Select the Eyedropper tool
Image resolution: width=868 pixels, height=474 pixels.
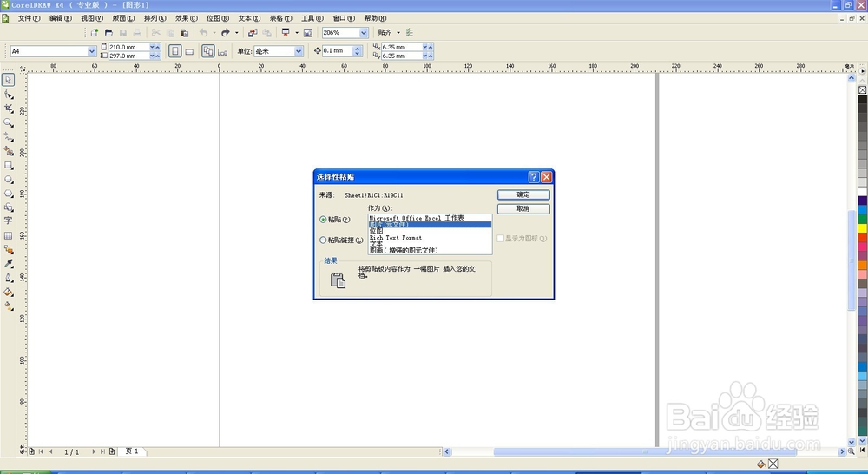9,264
